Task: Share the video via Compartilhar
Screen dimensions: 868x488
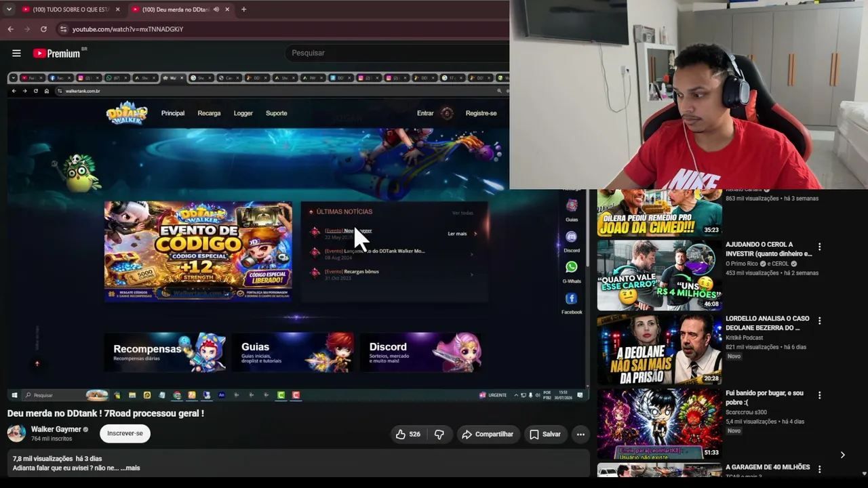Action: pyautogui.click(x=488, y=434)
